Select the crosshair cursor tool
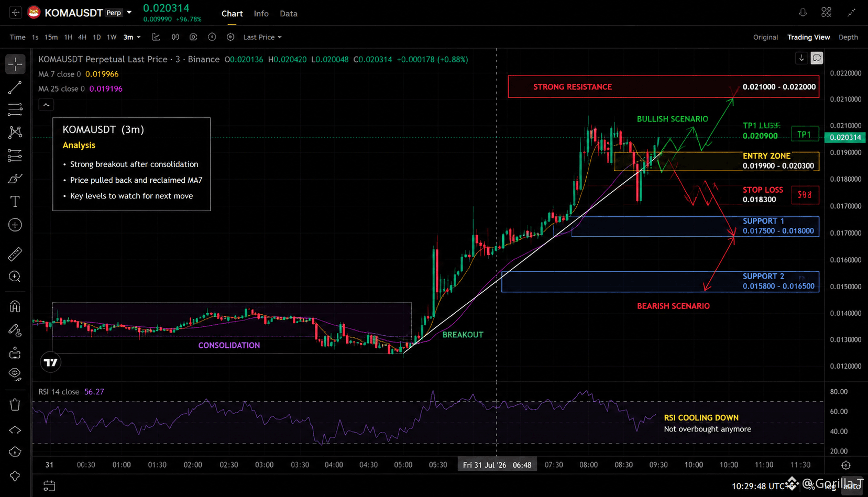The image size is (868, 497). pyautogui.click(x=15, y=64)
